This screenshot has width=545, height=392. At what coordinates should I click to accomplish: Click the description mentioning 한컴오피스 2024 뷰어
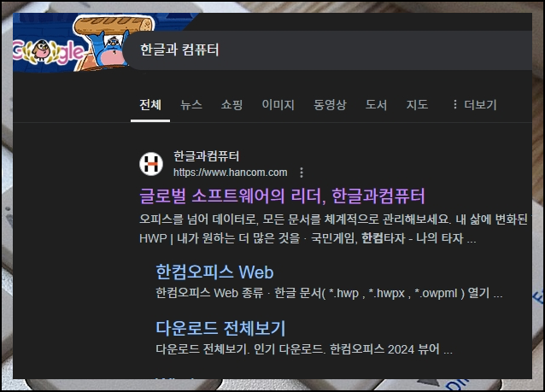[304, 349]
